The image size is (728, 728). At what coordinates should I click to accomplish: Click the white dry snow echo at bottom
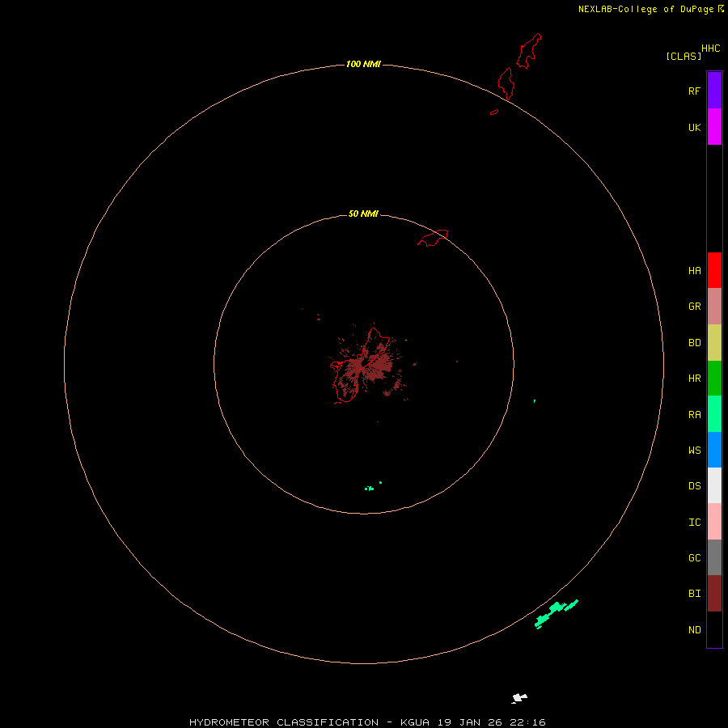pos(519,698)
